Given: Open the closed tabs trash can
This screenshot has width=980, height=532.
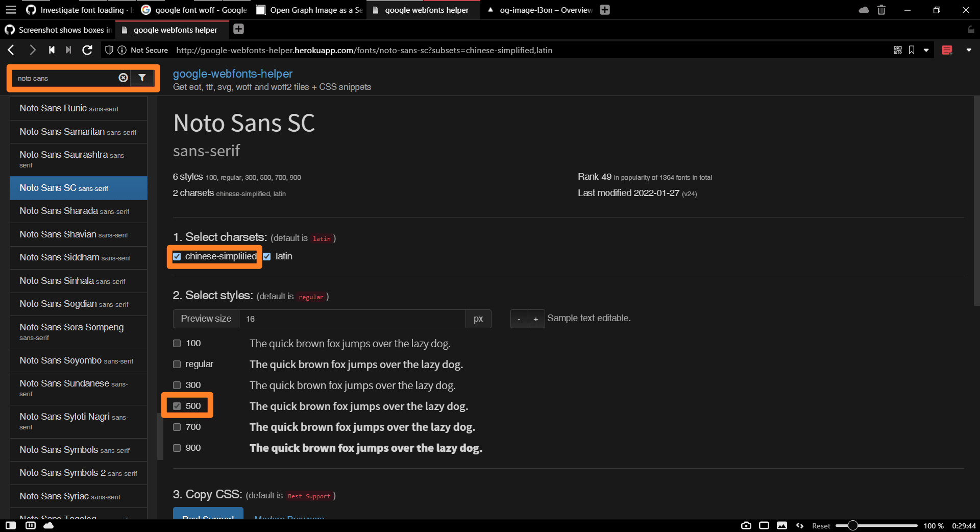Looking at the screenshot, I should [x=881, y=10].
